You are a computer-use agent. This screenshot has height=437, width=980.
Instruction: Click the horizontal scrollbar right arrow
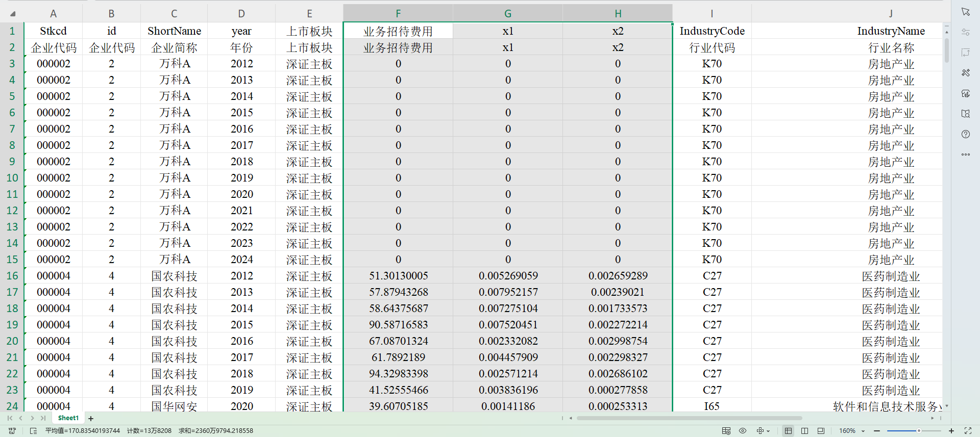933,418
